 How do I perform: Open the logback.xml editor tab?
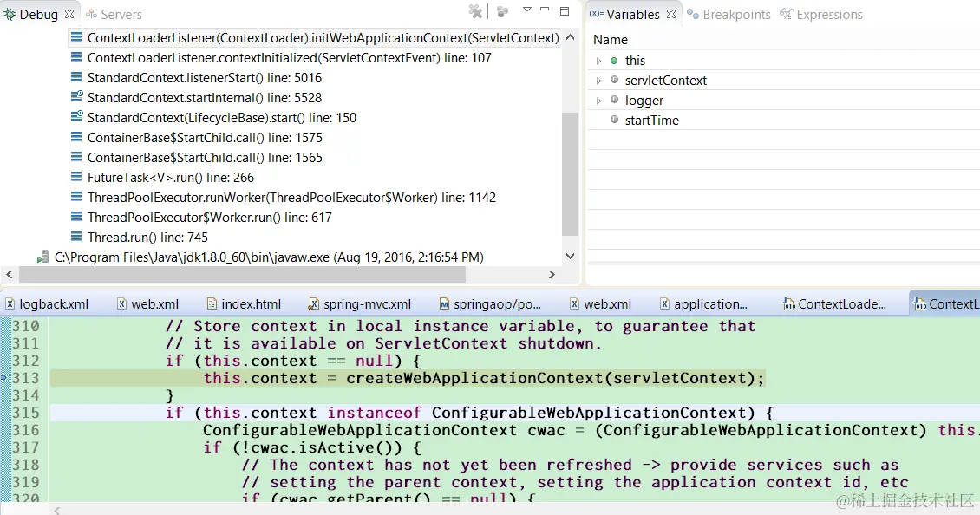click(48, 304)
